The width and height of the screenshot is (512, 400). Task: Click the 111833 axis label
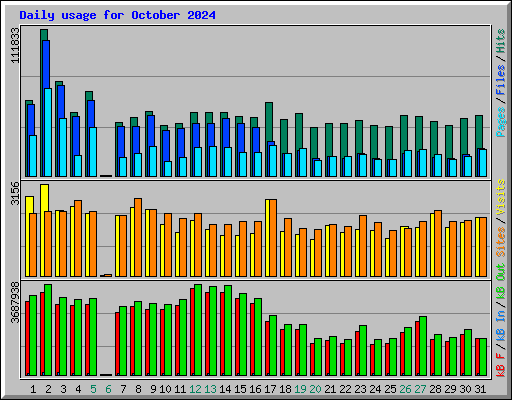click(15, 45)
